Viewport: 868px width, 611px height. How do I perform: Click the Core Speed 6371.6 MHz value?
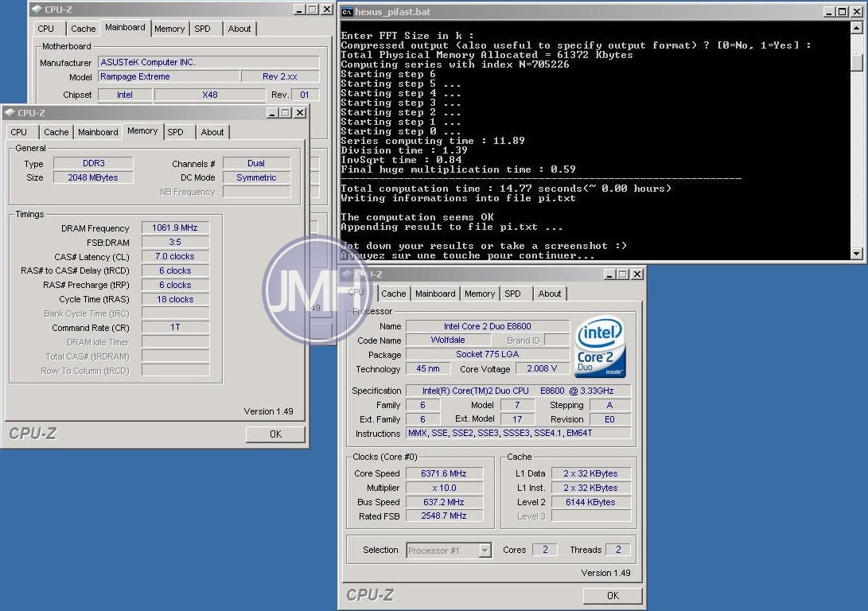click(x=444, y=473)
